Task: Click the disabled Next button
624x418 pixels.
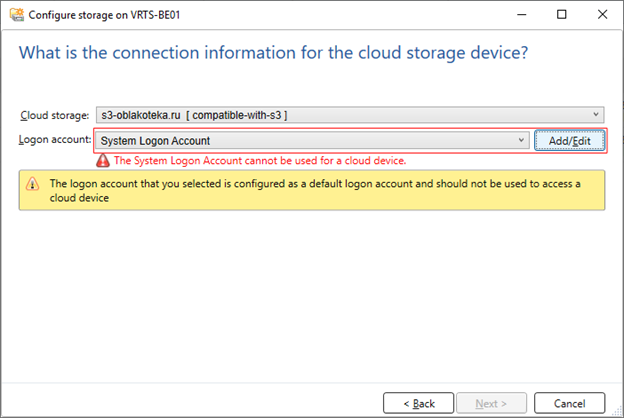Action: point(491,403)
